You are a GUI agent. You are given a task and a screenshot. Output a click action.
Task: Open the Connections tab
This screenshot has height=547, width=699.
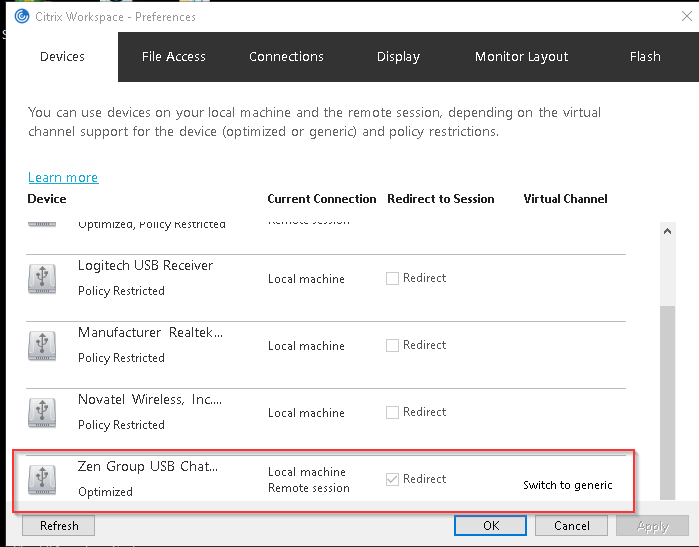click(286, 57)
